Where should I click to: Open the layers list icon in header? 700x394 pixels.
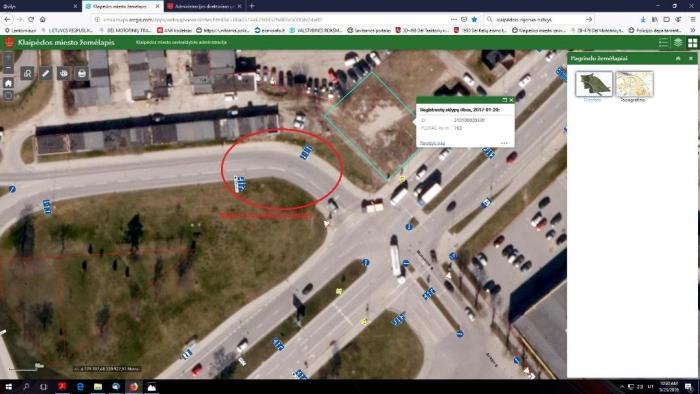tap(678, 42)
